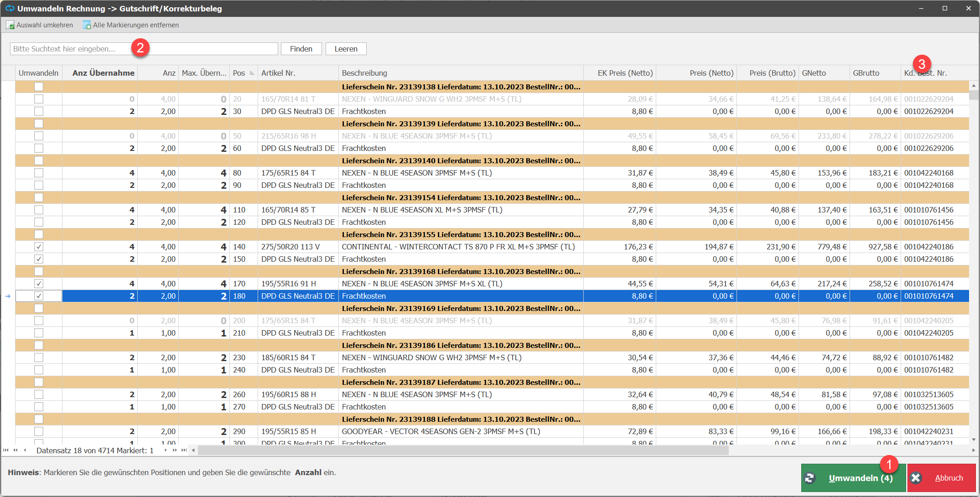Sort by Beschreibung column header
Screen dimensions: 980x497
(461, 73)
